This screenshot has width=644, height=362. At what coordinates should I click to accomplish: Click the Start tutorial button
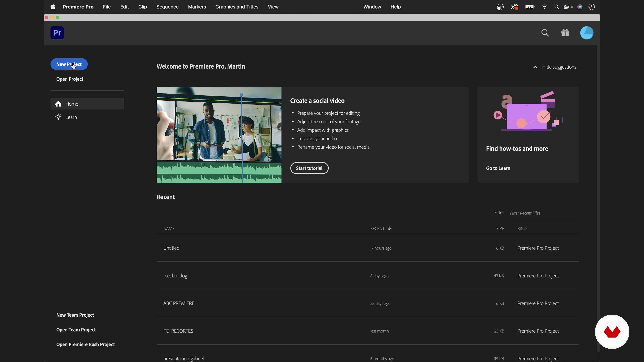point(309,168)
